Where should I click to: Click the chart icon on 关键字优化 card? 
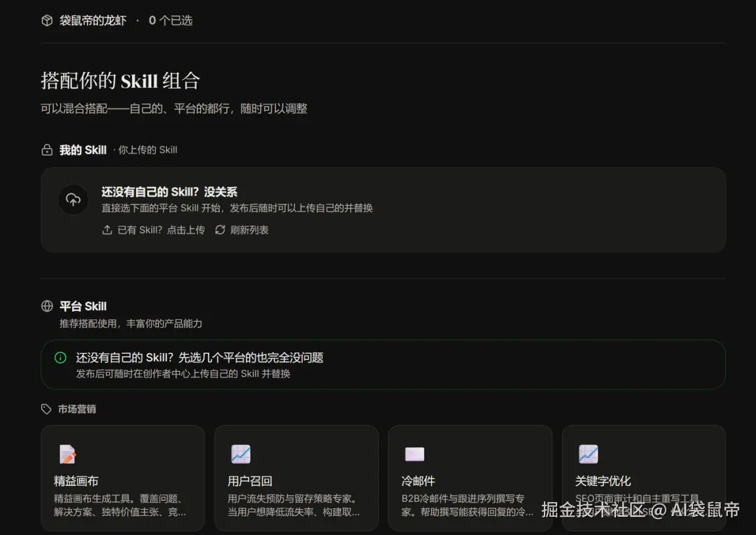click(588, 454)
